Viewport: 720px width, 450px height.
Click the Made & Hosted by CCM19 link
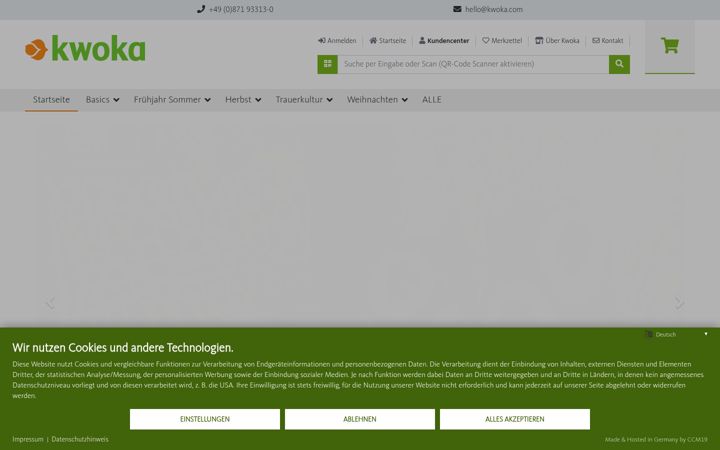click(656, 439)
